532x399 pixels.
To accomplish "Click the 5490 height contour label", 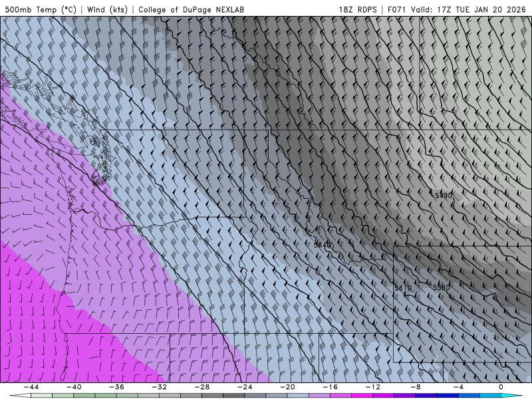I will pyautogui.click(x=443, y=196).
